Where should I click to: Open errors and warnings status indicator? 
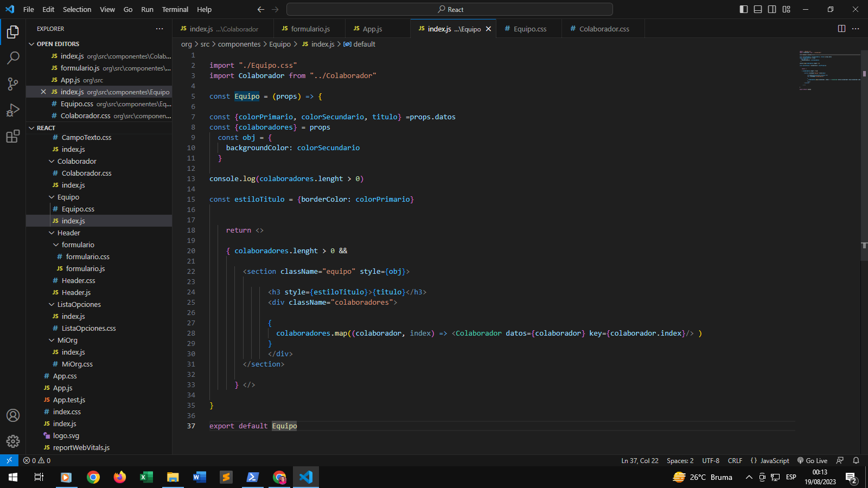[37, 460]
